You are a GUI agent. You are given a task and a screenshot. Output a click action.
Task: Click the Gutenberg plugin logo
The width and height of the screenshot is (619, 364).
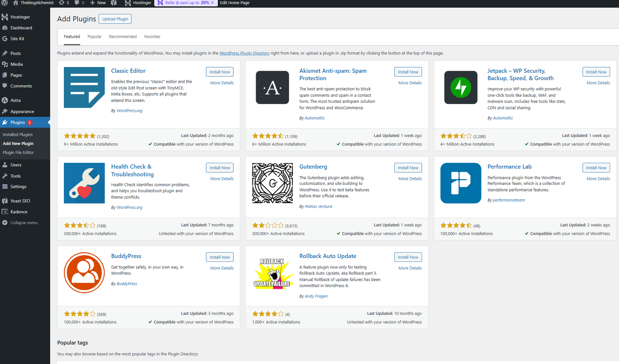[x=272, y=183]
